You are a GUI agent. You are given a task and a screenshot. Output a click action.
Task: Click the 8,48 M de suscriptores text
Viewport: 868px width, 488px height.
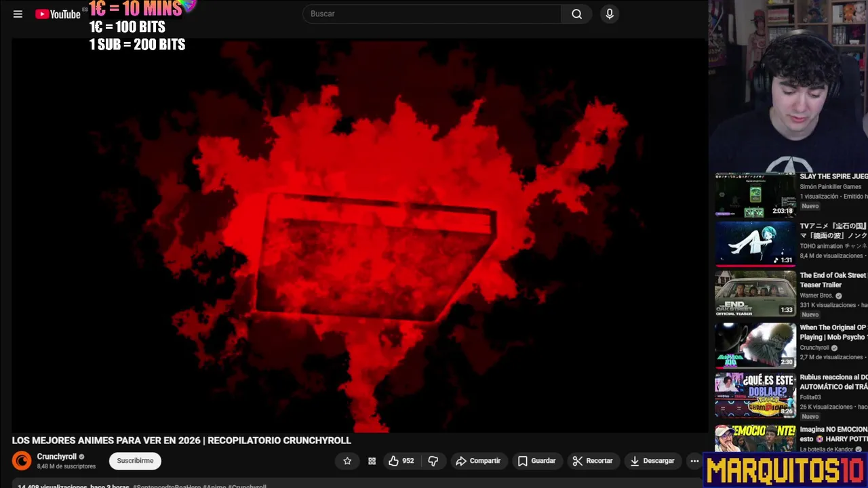[x=66, y=467]
